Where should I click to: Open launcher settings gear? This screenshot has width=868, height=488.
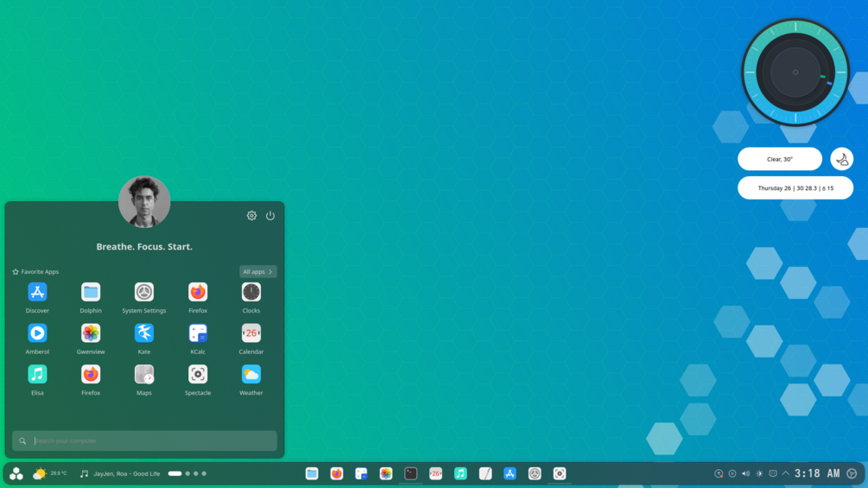[x=251, y=216]
